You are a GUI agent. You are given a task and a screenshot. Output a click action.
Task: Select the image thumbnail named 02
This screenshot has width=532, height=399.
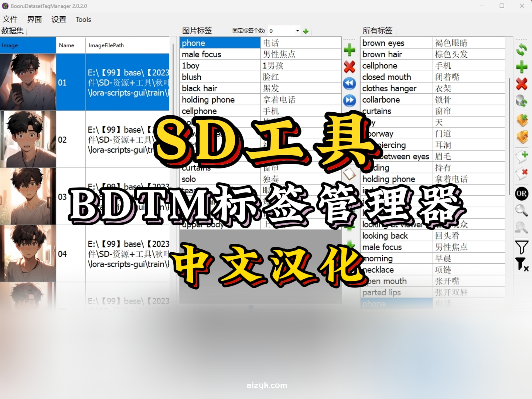pyautogui.click(x=28, y=139)
